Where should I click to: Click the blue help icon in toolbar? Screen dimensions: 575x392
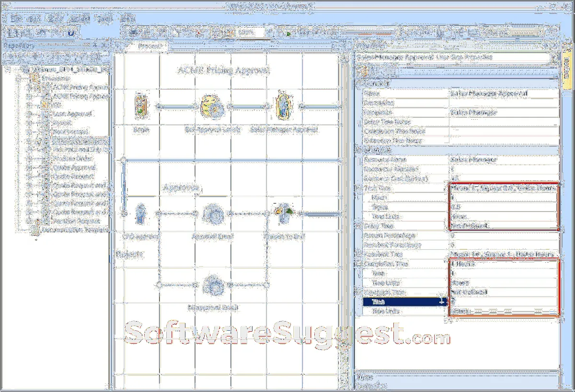coord(71,33)
